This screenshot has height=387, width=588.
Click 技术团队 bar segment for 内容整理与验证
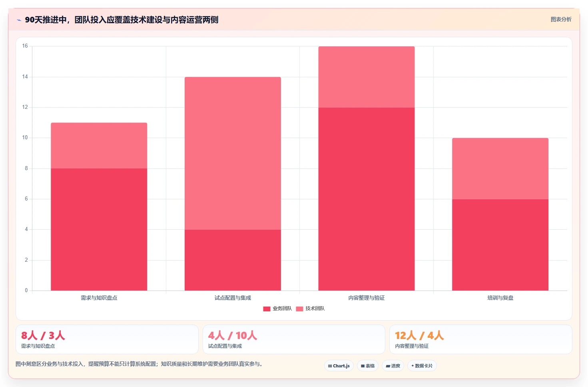point(367,77)
